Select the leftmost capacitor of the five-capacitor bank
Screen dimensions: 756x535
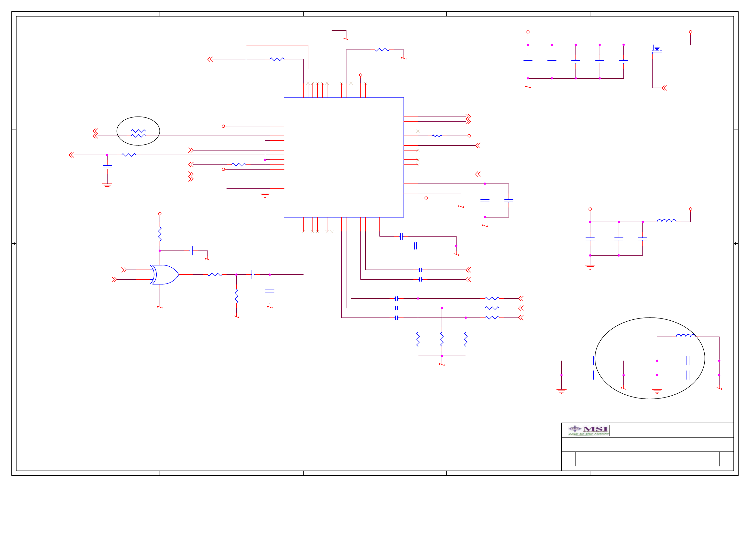(x=528, y=62)
